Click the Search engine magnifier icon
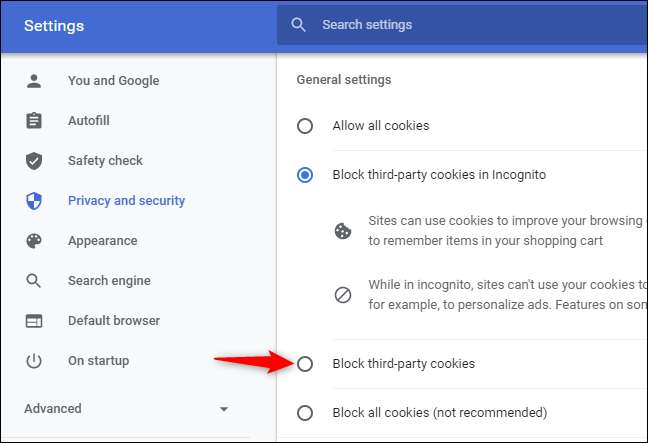The height and width of the screenshot is (443, 648). click(x=34, y=281)
